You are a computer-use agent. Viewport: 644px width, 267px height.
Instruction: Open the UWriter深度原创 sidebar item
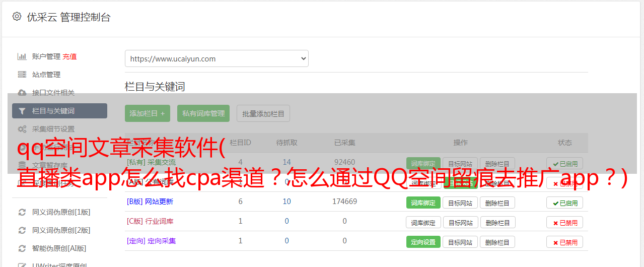click(59, 265)
